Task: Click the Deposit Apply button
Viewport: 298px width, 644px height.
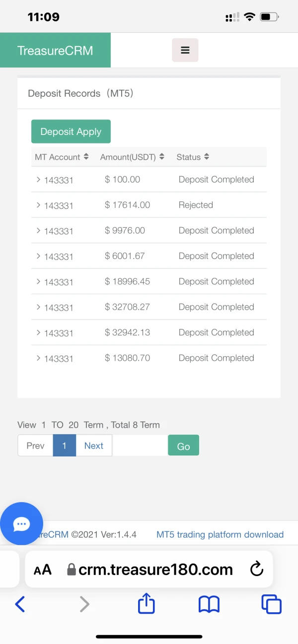Action: click(71, 131)
